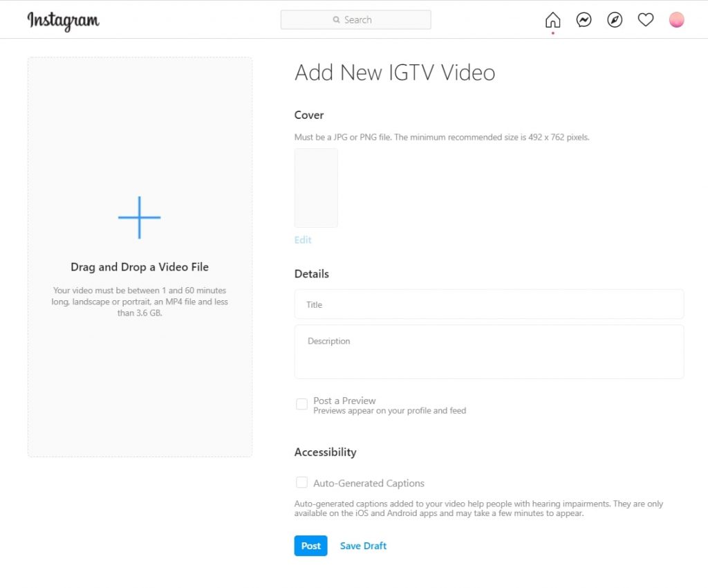The height and width of the screenshot is (588, 708).
Task: Click the video length requirements text
Action: (x=140, y=302)
